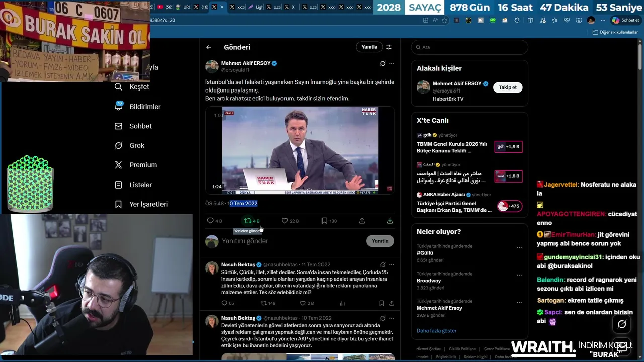Follow Mehmet Akif ERSOY with Takip et

508,87
